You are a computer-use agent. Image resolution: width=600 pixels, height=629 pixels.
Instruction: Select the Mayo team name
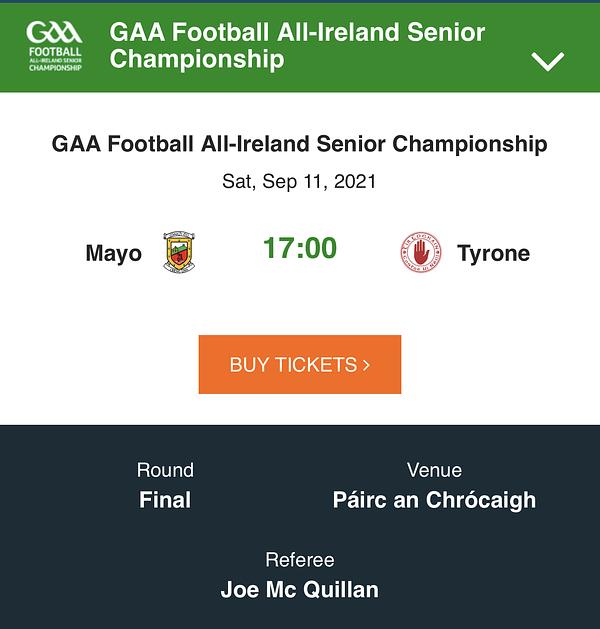point(114,254)
